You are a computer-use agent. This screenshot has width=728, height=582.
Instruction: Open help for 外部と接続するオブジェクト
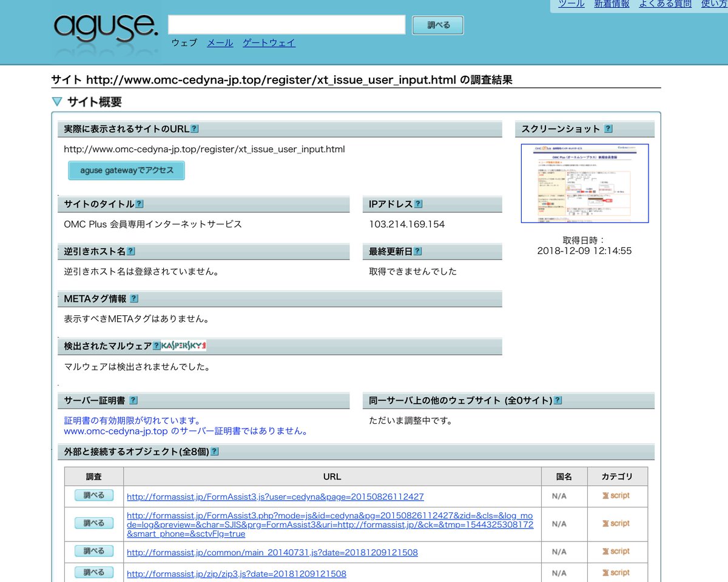click(x=214, y=452)
